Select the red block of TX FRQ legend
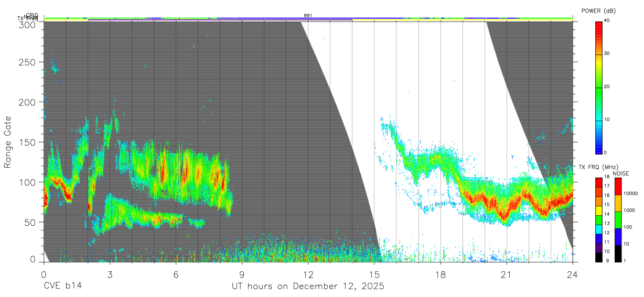The width and height of the screenshot is (644, 297). [599, 183]
